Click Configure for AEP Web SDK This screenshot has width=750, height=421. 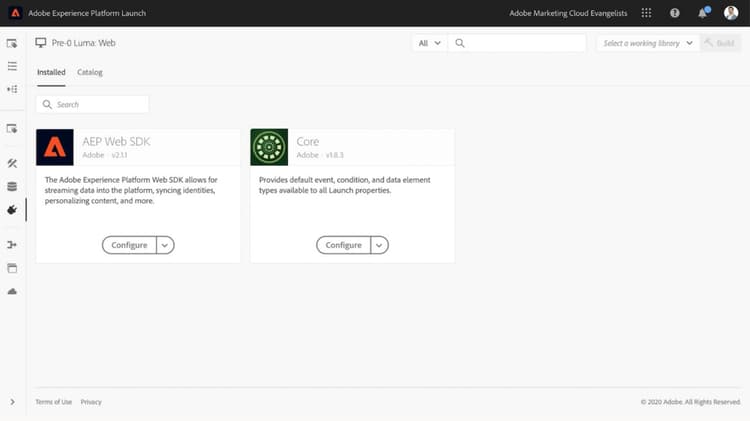pos(129,245)
